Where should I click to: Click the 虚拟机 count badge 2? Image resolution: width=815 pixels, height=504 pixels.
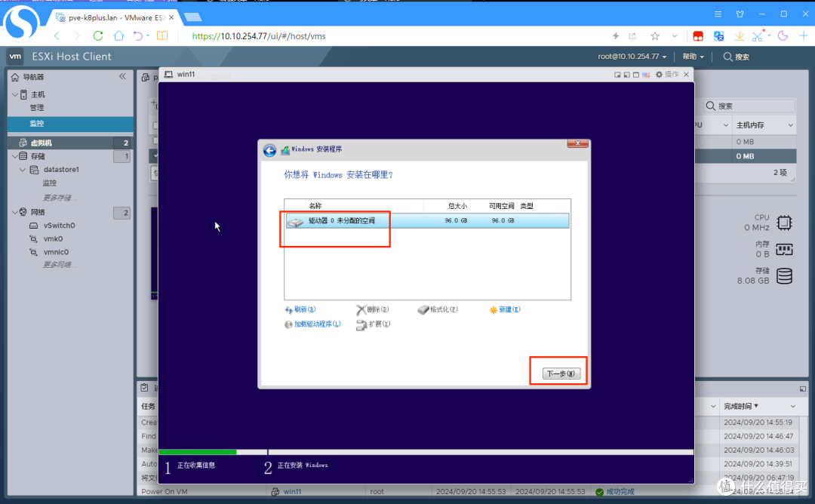coord(122,143)
